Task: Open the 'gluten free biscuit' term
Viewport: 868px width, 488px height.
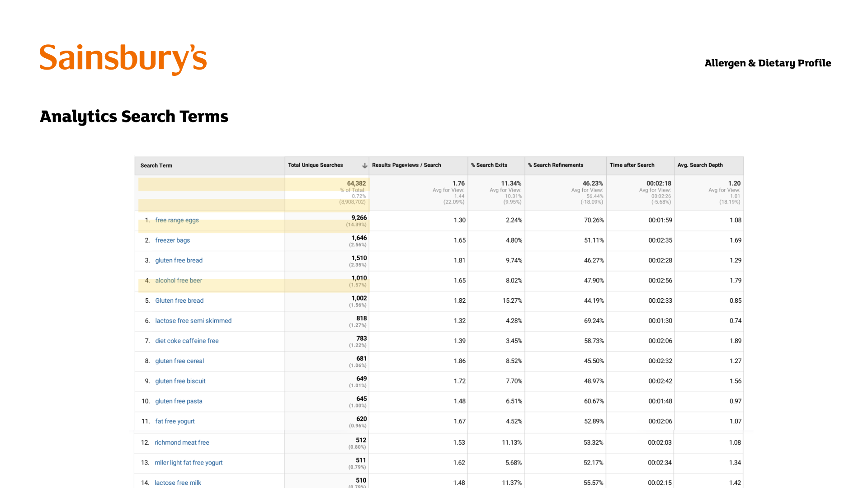Action: [x=180, y=381]
